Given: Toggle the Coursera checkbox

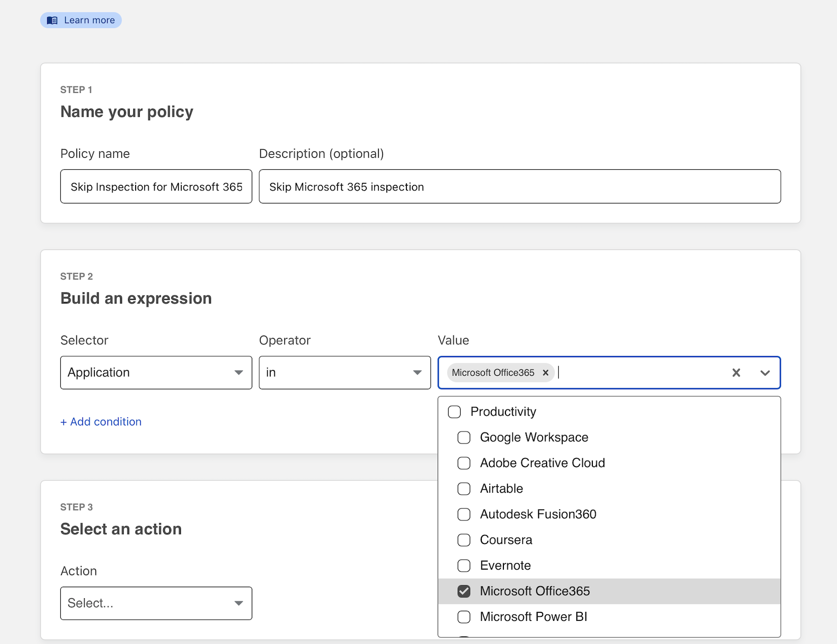Looking at the screenshot, I should (x=464, y=540).
